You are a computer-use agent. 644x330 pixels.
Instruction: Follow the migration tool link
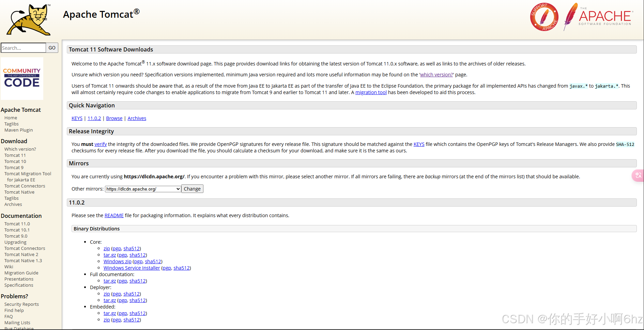coord(371,92)
